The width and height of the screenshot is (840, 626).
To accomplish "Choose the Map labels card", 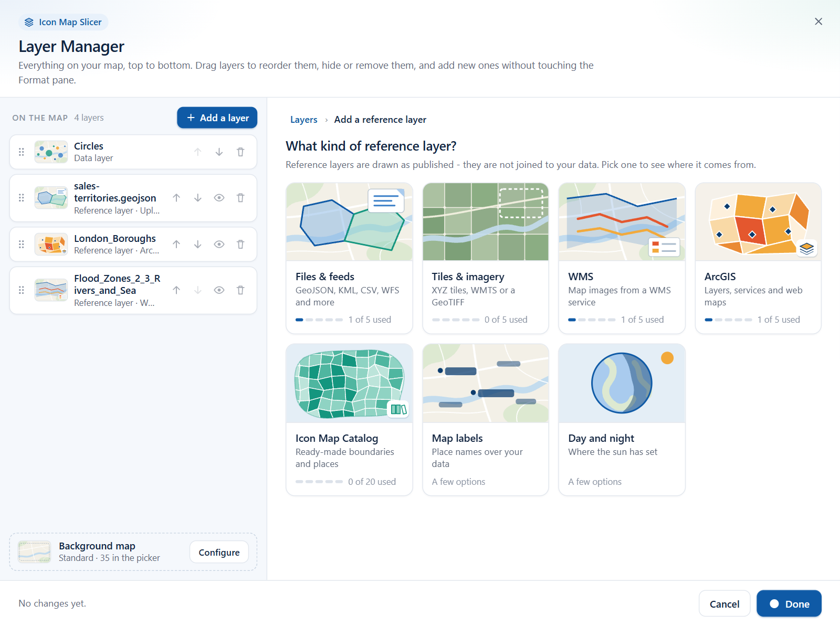I will pos(486,420).
